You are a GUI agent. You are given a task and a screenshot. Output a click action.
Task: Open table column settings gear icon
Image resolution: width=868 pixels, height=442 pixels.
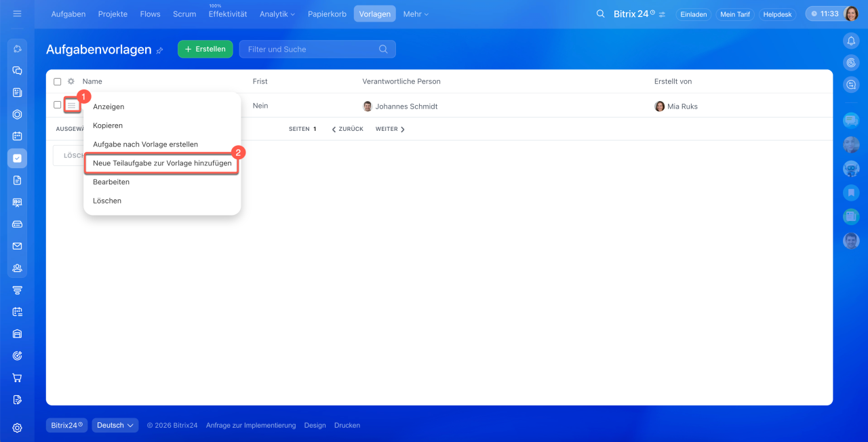pyautogui.click(x=71, y=81)
